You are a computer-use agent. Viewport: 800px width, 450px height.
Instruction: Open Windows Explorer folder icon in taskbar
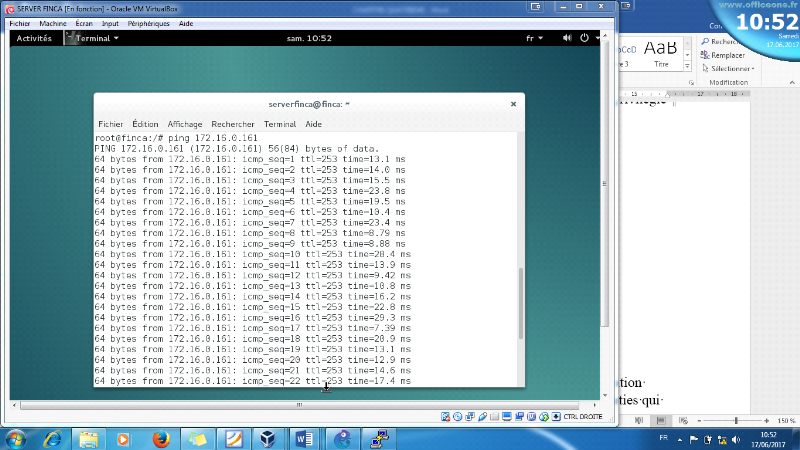[x=89, y=438]
